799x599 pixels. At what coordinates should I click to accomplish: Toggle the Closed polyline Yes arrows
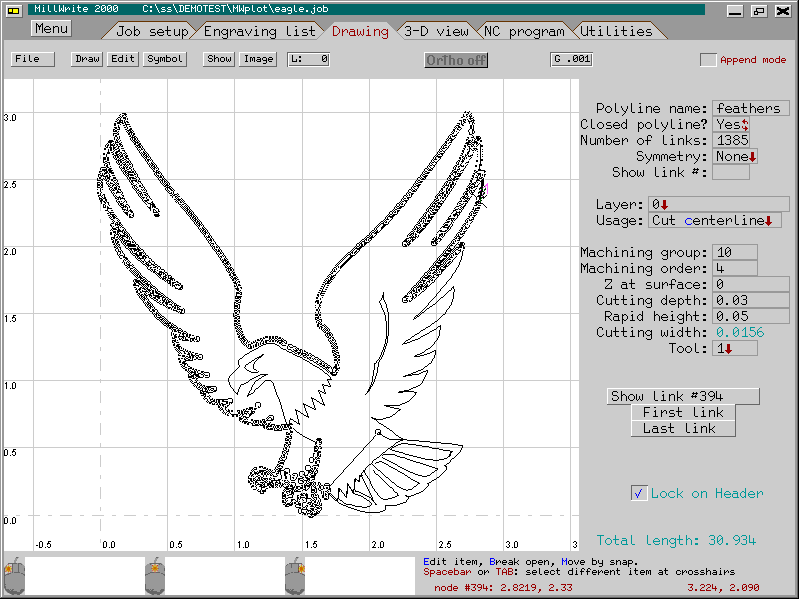[744, 125]
